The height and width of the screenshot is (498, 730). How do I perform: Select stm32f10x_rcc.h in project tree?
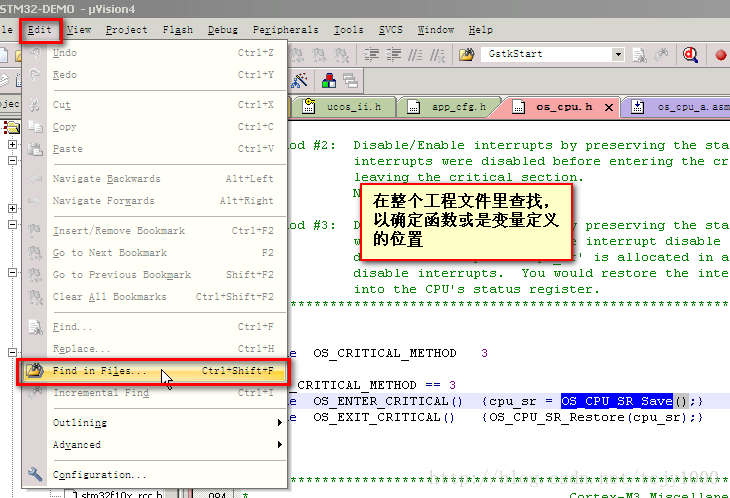coord(121,494)
